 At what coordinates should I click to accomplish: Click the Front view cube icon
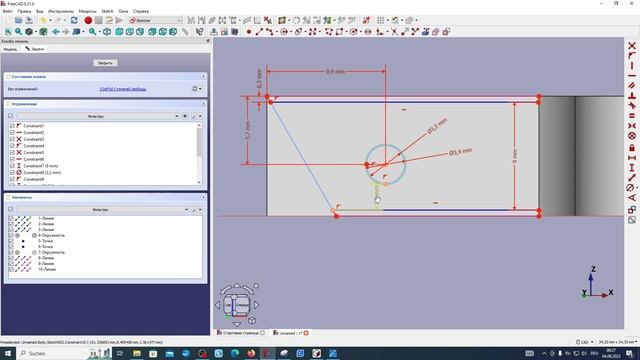click(x=119, y=31)
